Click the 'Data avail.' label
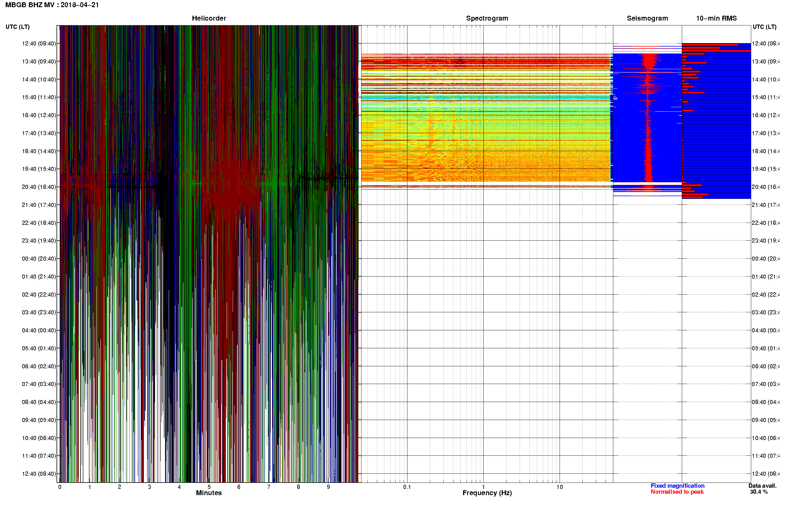Screen dimensions: 812x508 [762, 486]
